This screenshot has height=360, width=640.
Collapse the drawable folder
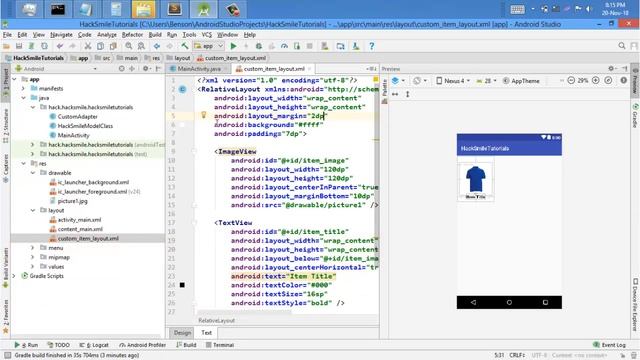[33, 173]
